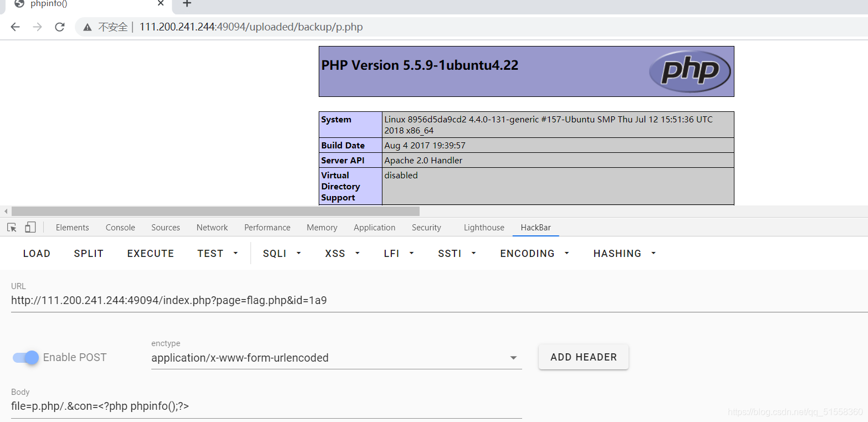Open a new tab with plus icon

[187, 4]
